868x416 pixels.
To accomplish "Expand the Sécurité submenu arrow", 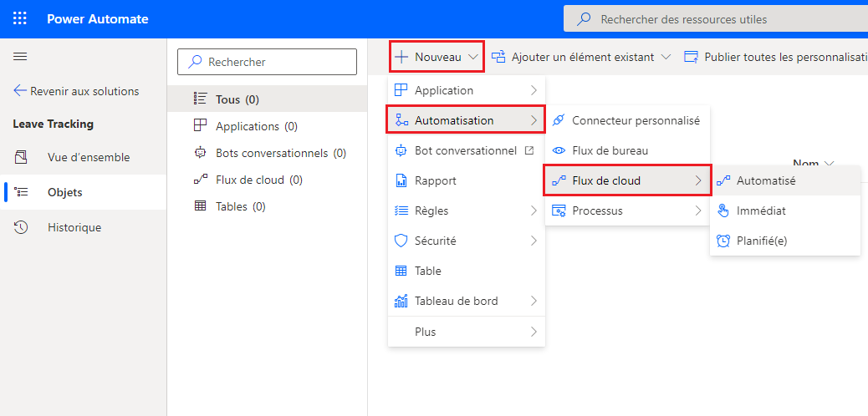I will (x=534, y=241).
